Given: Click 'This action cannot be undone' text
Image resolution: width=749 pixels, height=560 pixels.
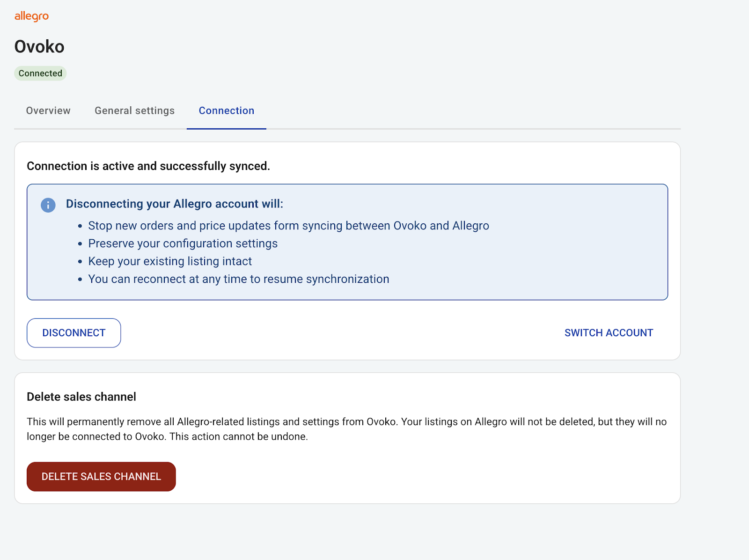Looking at the screenshot, I should coord(238,437).
